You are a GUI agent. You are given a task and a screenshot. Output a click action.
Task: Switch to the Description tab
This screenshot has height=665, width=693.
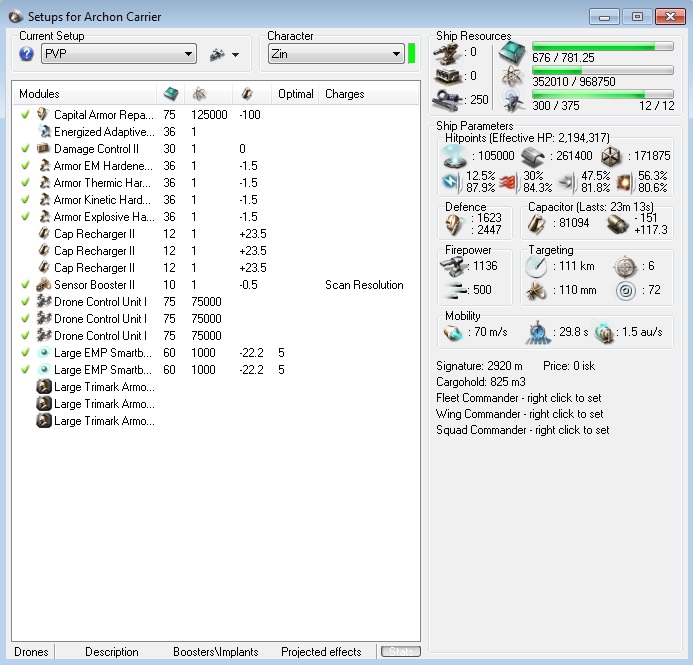112,652
